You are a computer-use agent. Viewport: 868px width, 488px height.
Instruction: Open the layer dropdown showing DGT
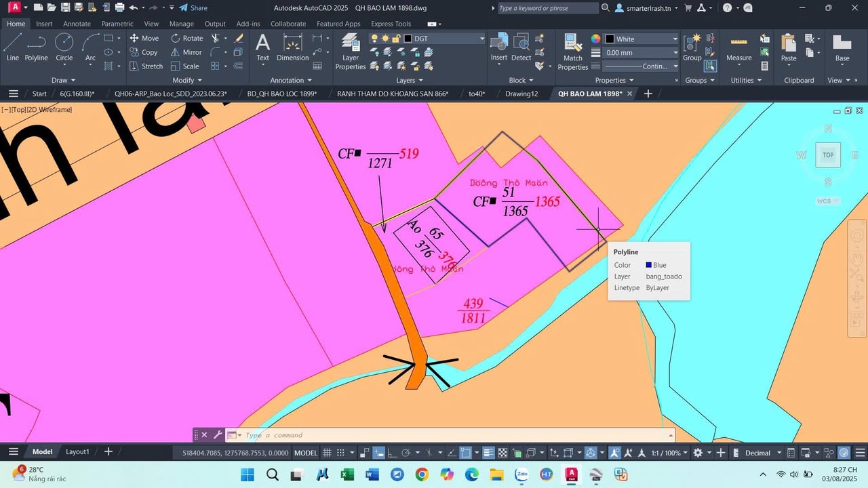pos(481,39)
